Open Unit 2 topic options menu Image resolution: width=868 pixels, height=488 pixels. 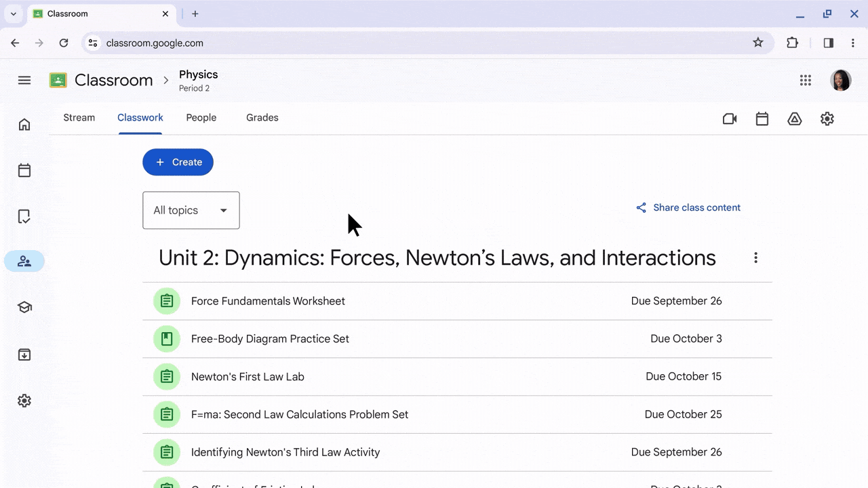click(x=755, y=258)
